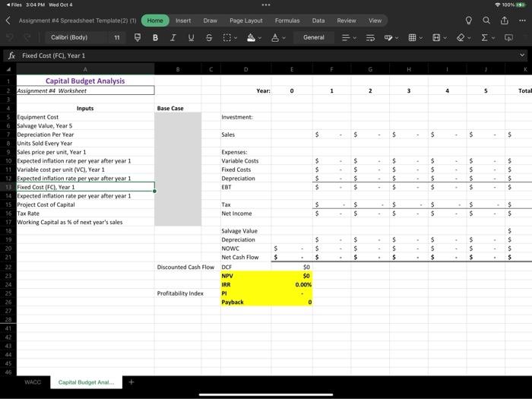The width and height of the screenshot is (532, 399).
Task: Open the merge cells dropdown
Action: coord(440,37)
